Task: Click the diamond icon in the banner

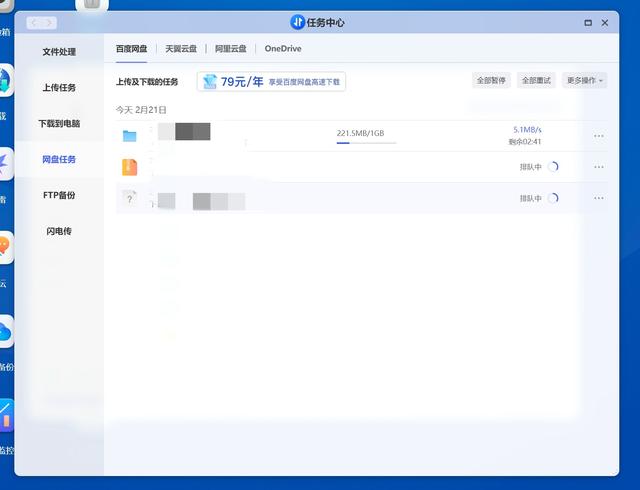Action: tap(210, 82)
